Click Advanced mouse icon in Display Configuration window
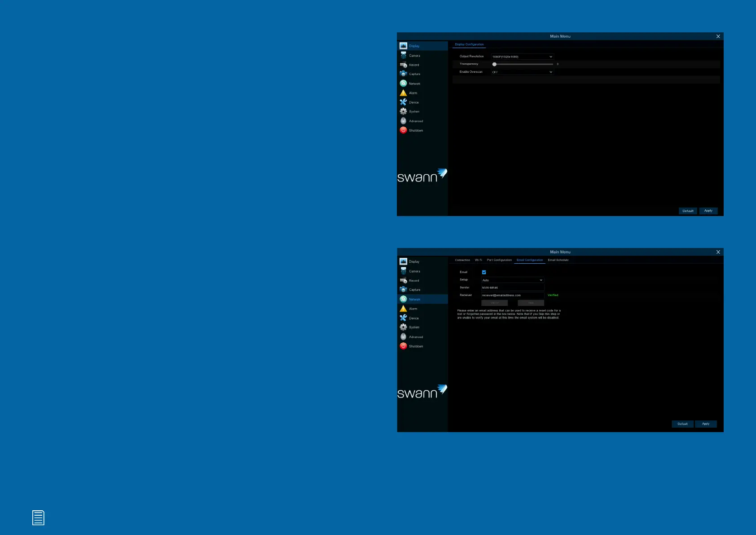Screen dimensions: 756x535 pyautogui.click(x=403, y=121)
